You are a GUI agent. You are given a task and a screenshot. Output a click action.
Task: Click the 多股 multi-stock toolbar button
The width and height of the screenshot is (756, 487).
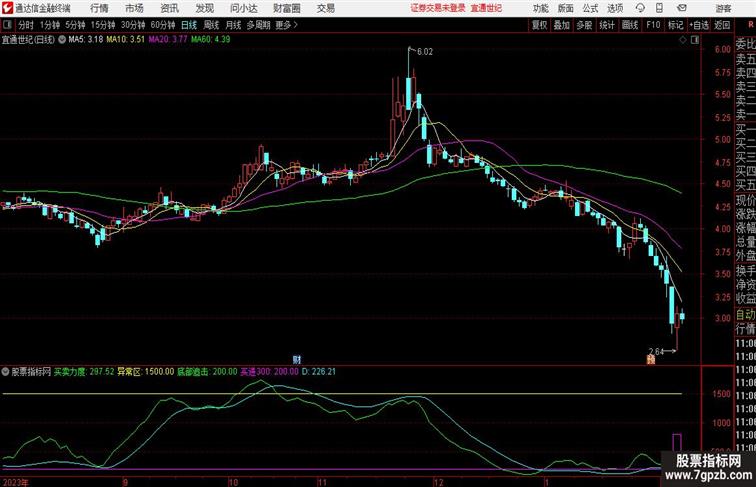[x=584, y=25]
